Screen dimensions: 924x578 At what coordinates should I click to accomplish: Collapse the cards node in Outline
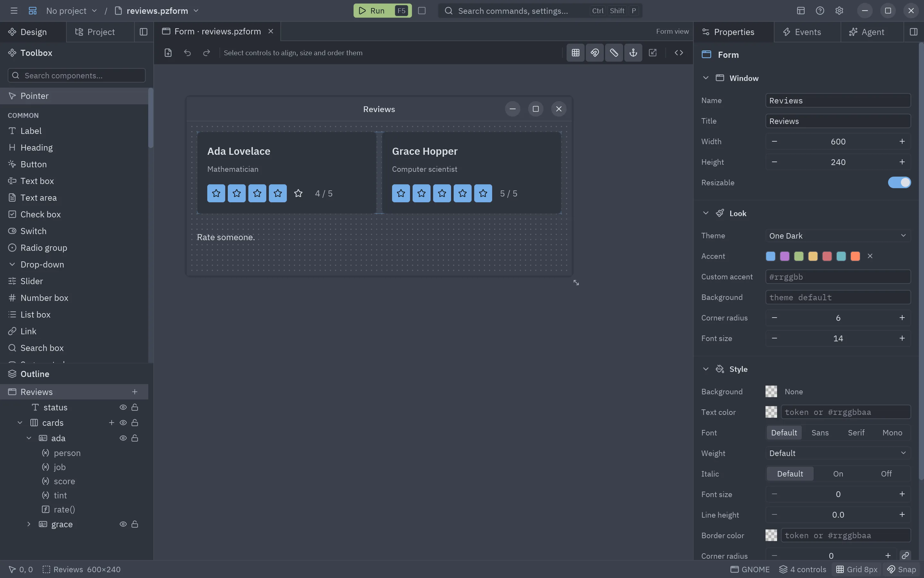(20, 423)
